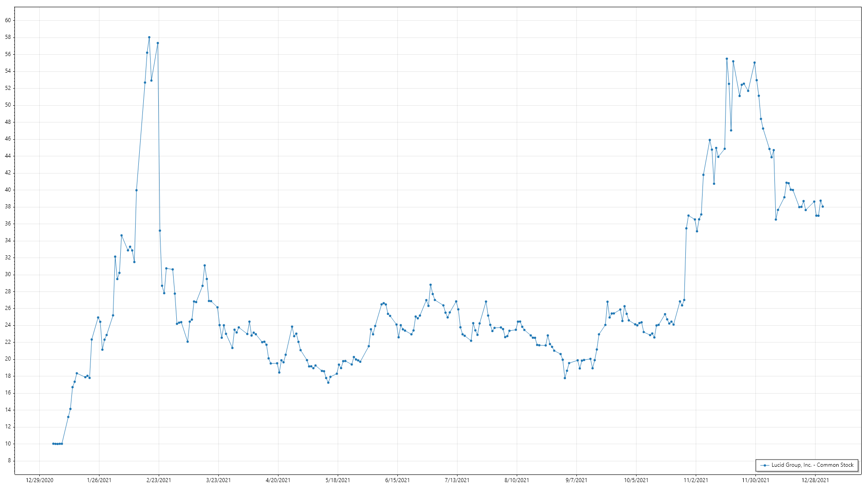Click the Lucid Group, Inc. - Common Stock legend text
The height and width of the screenshot is (488, 868).
(x=812, y=465)
